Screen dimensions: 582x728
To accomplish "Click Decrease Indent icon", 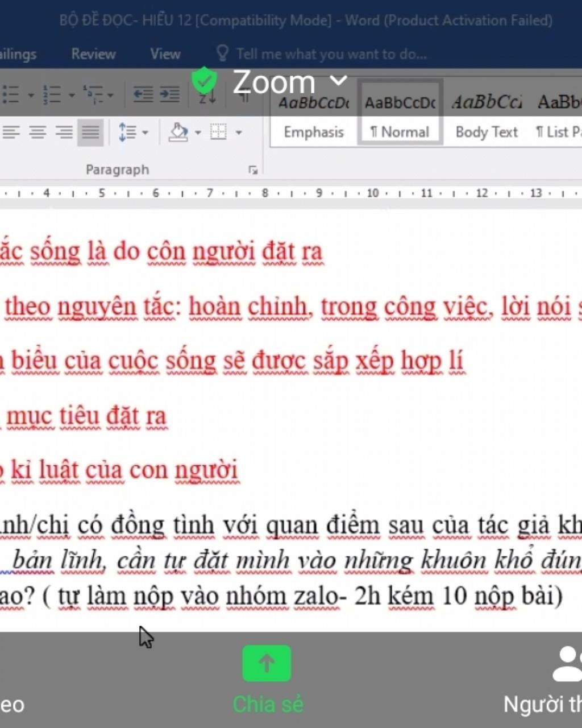I will (x=143, y=94).
